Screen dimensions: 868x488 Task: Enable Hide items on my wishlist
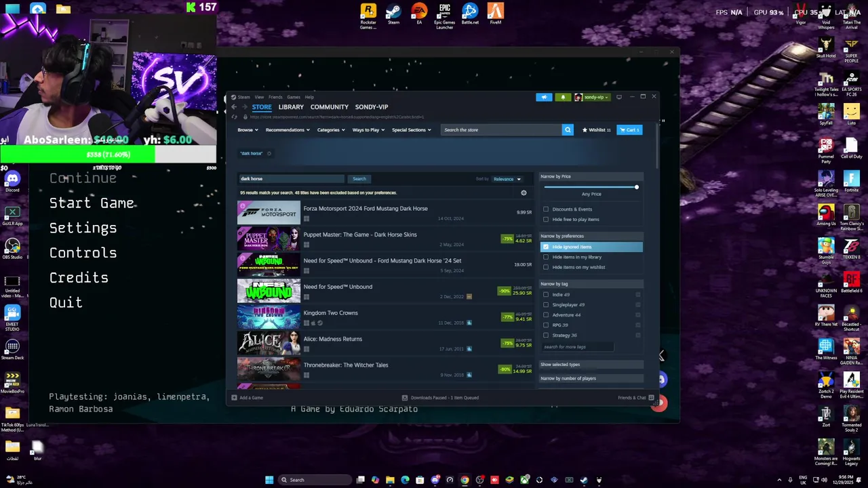(x=546, y=267)
